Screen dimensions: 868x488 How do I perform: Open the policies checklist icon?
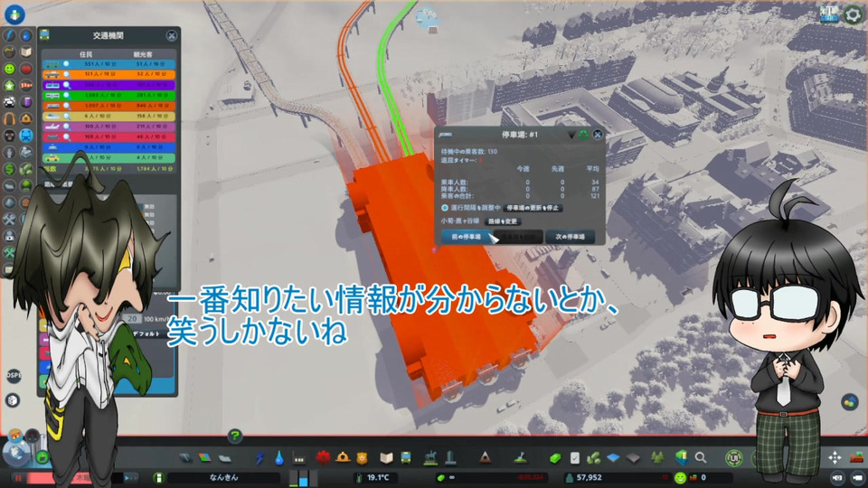[575, 458]
